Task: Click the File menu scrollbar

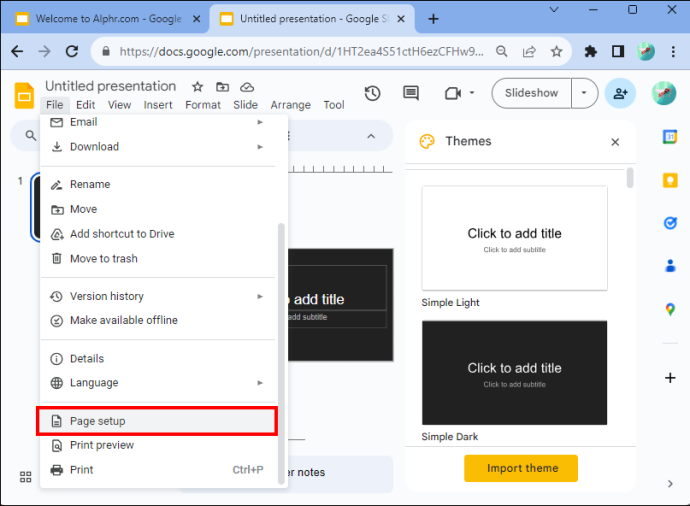Action: pos(281,354)
